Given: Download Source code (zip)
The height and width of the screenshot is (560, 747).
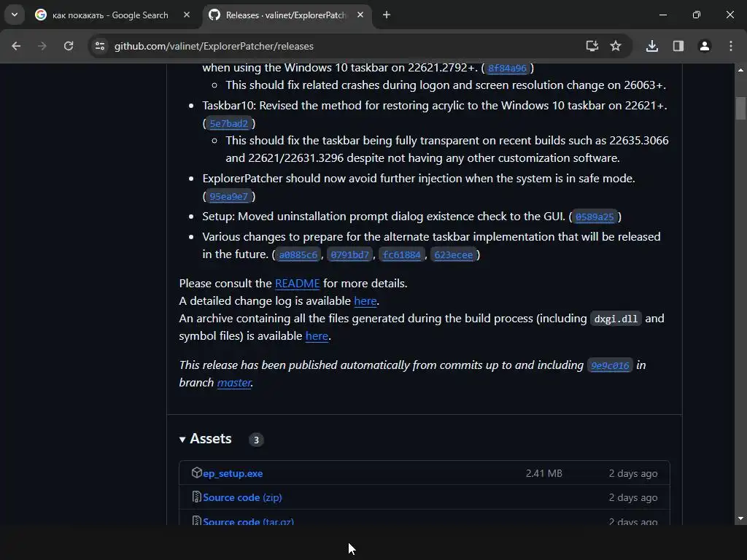Looking at the screenshot, I should click(x=242, y=497).
